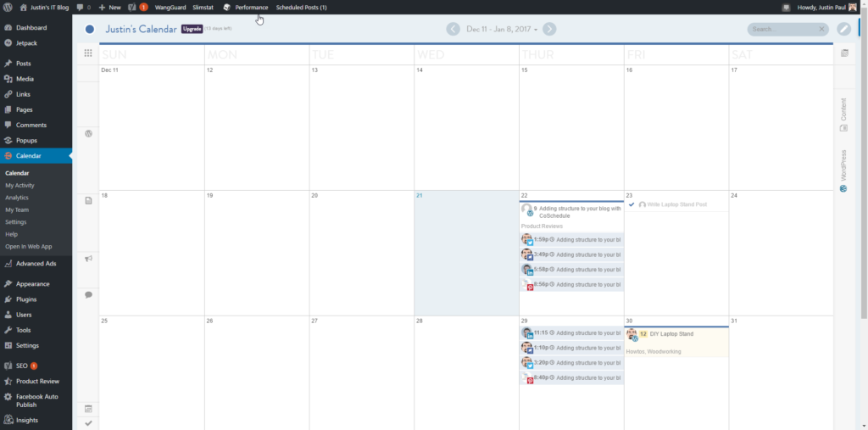Toggle the Write Laptop Stand Post task checkmark
The height and width of the screenshot is (430, 868).
[632, 204]
